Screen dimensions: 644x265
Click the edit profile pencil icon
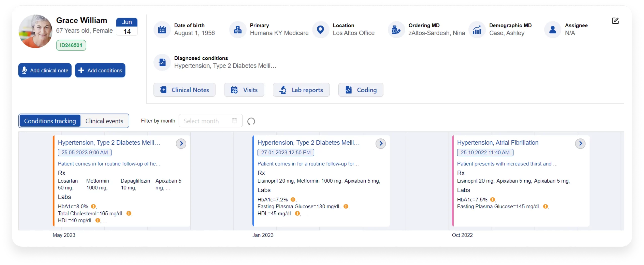tap(615, 21)
